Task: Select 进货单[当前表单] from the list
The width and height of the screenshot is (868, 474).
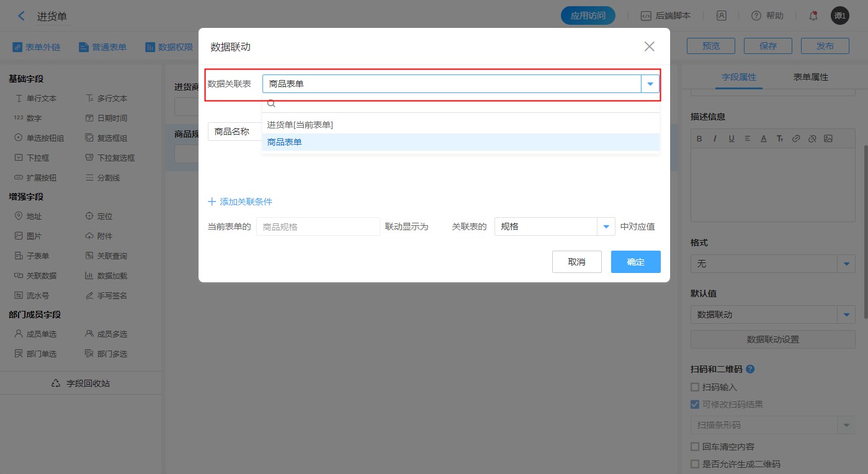Action: [x=300, y=125]
